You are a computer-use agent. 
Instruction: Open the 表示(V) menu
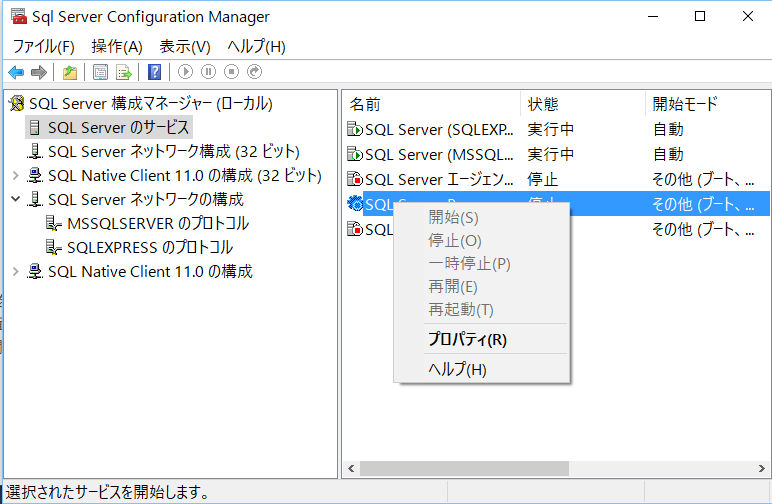pyautogui.click(x=185, y=47)
